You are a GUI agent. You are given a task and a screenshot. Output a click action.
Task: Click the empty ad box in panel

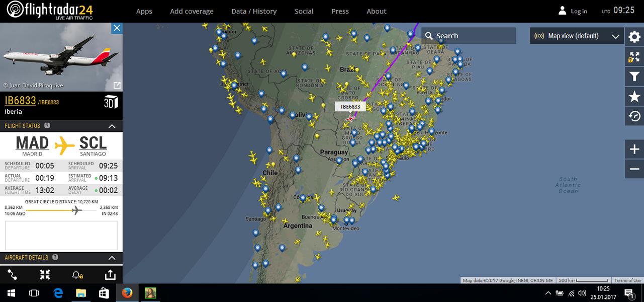61,235
